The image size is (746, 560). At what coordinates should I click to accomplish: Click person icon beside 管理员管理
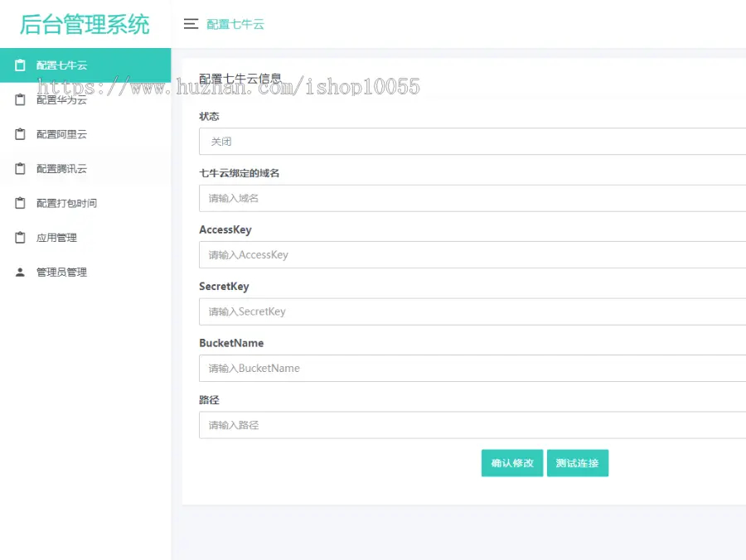20,273
